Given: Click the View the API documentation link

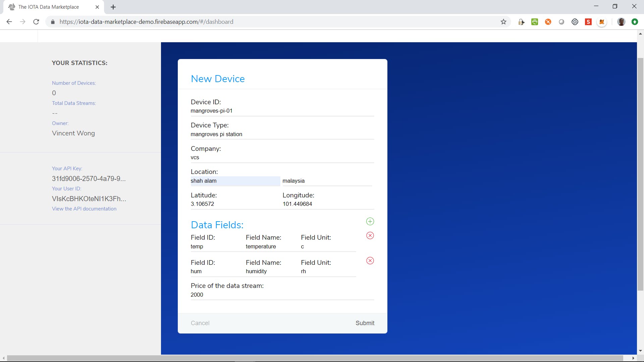Looking at the screenshot, I should tap(84, 208).
